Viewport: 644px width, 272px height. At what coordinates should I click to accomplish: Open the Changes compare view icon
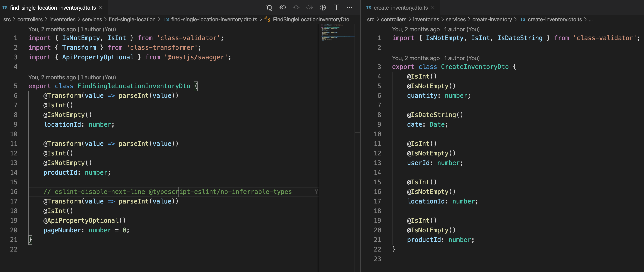pos(269,8)
